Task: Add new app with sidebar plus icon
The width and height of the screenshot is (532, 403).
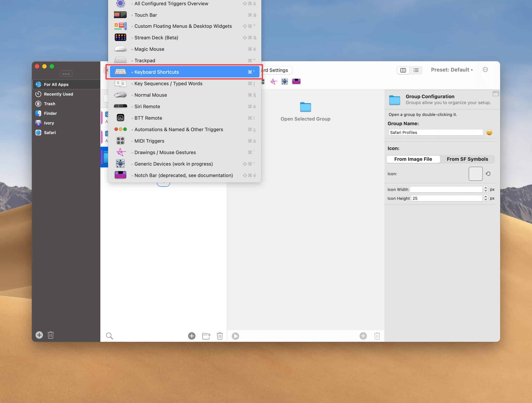Action: (x=39, y=335)
